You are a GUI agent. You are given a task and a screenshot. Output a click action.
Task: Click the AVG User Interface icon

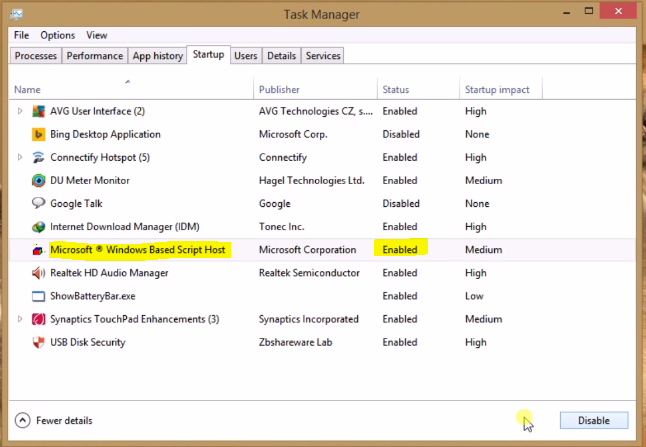(x=38, y=111)
